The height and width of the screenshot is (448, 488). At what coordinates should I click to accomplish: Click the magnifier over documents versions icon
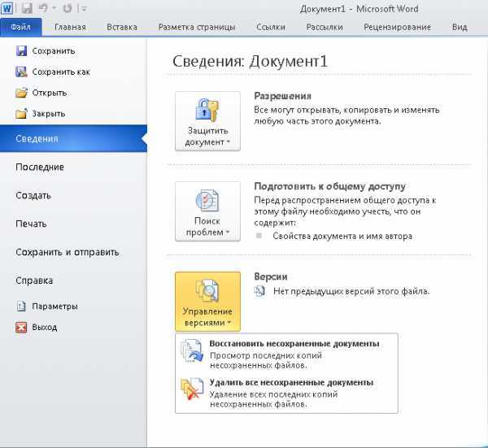tap(207, 290)
